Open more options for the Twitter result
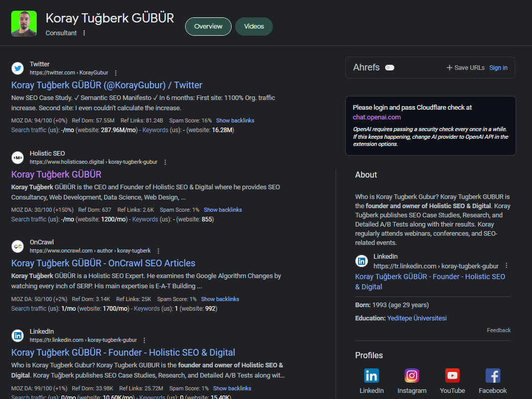The image size is (532, 399). pos(116,73)
